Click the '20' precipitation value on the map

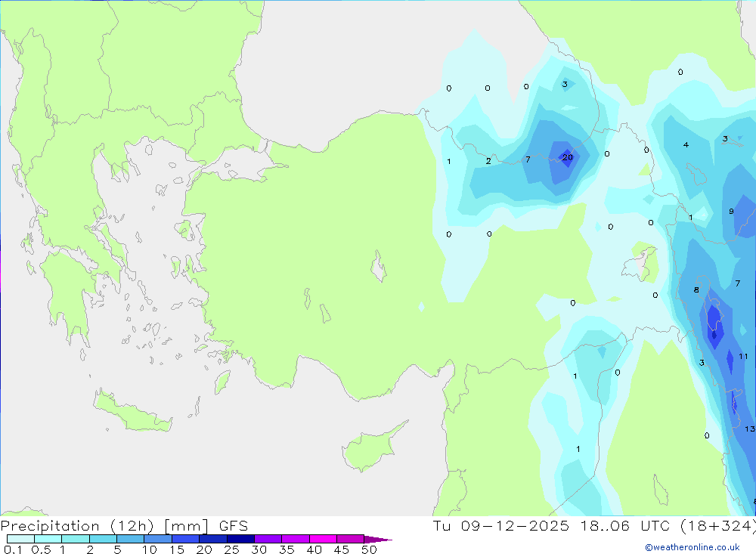[568, 157]
